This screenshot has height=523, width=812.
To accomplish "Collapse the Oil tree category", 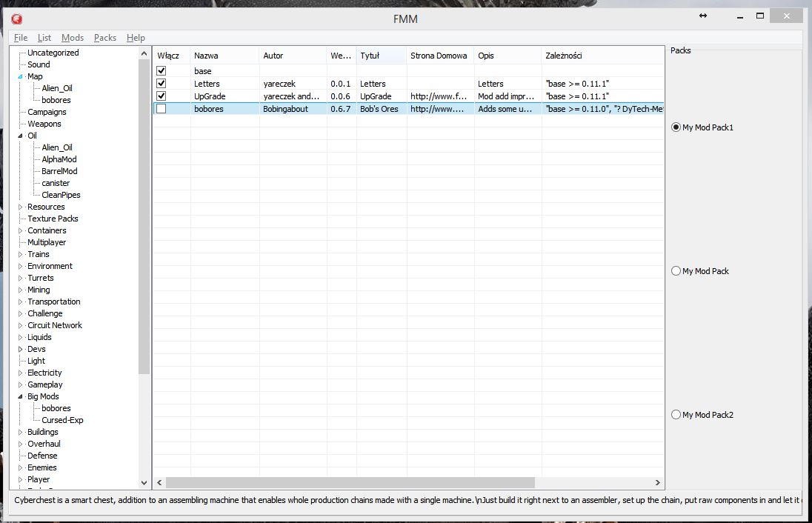I will 21,136.
